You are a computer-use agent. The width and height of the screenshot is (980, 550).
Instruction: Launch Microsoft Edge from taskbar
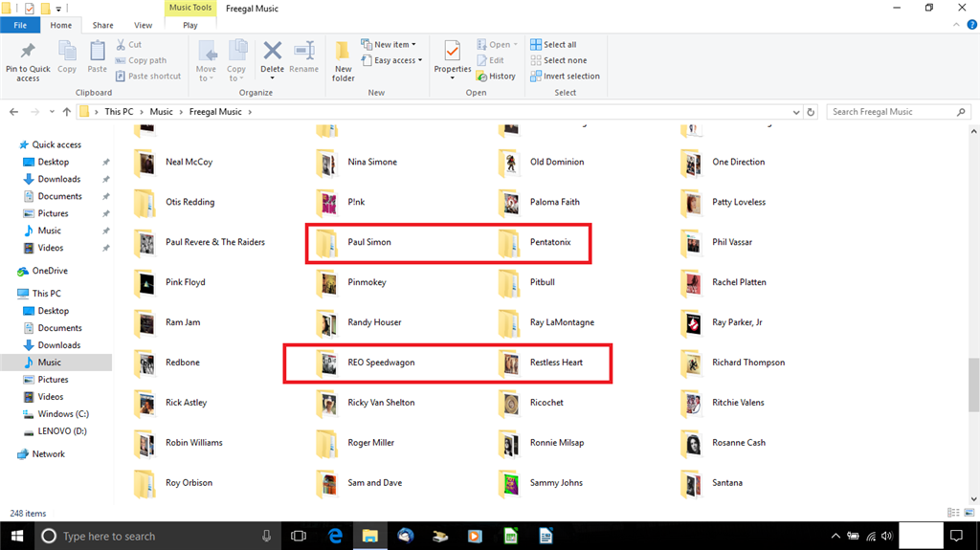[x=335, y=536]
